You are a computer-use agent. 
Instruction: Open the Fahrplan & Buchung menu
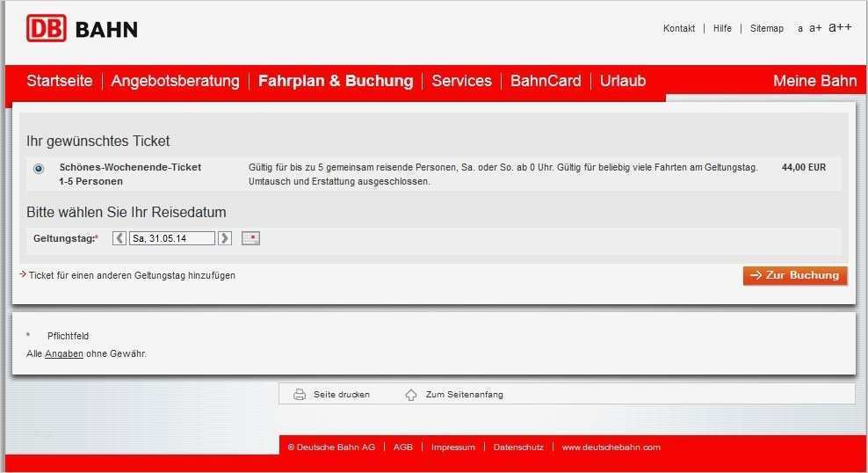point(336,81)
